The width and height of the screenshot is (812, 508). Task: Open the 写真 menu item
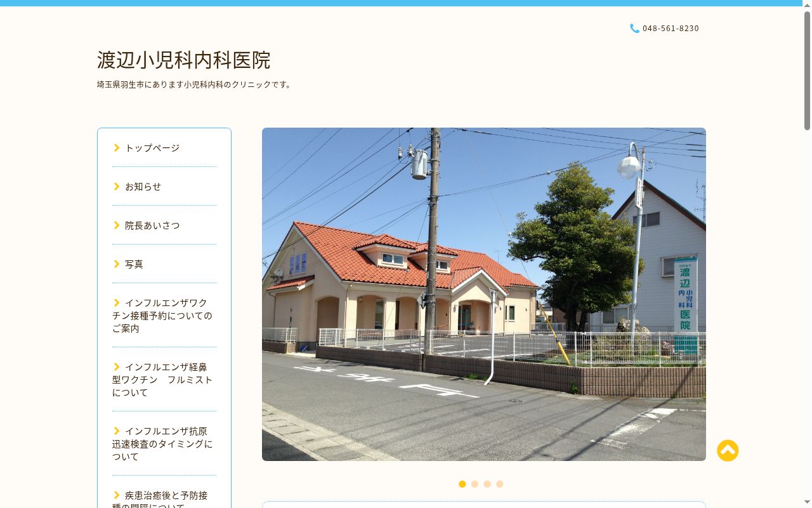134,264
